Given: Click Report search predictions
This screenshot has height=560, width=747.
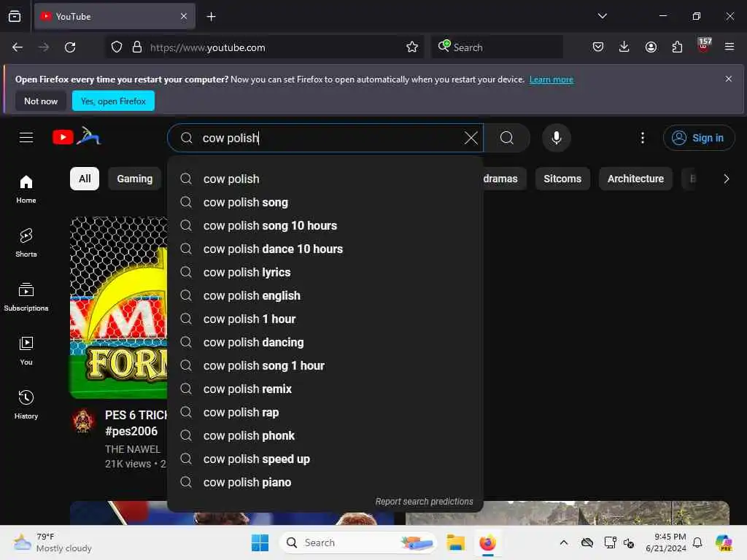Looking at the screenshot, I should (424, 502).
